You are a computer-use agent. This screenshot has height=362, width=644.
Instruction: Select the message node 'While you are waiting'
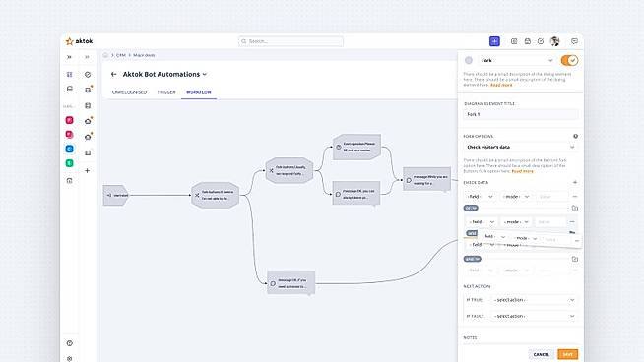426,180
